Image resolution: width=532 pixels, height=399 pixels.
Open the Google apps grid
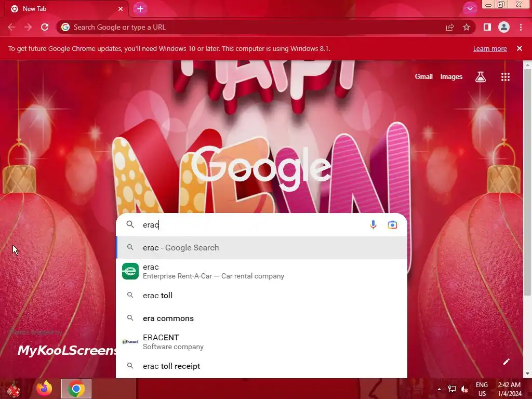(506, 77)
